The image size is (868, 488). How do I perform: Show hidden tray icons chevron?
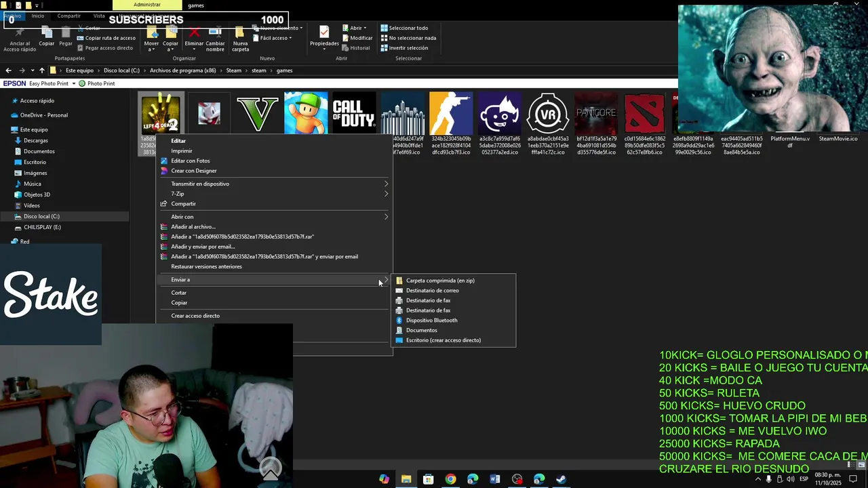pos(758,479)
